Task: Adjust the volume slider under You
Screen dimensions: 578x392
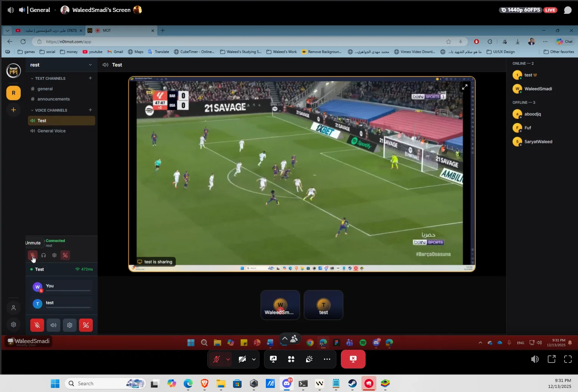Action: coord(68,290)
